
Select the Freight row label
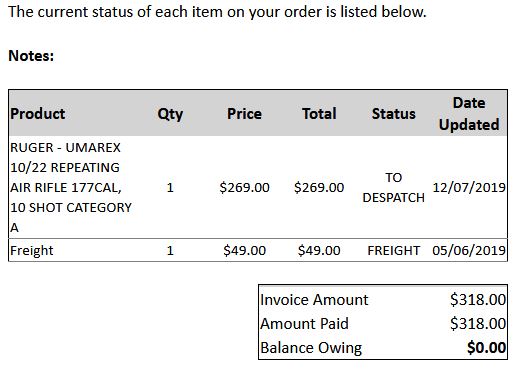pyautogui.click(x=32, y=250)
